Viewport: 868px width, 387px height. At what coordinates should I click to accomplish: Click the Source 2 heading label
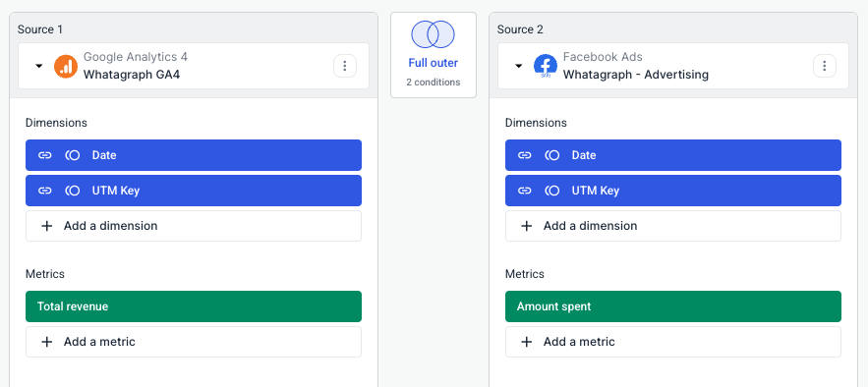click(520, 29)
